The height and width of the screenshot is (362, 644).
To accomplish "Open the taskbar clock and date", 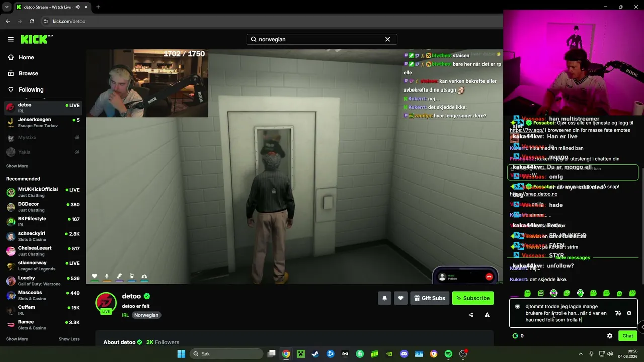I will point(629,354).
